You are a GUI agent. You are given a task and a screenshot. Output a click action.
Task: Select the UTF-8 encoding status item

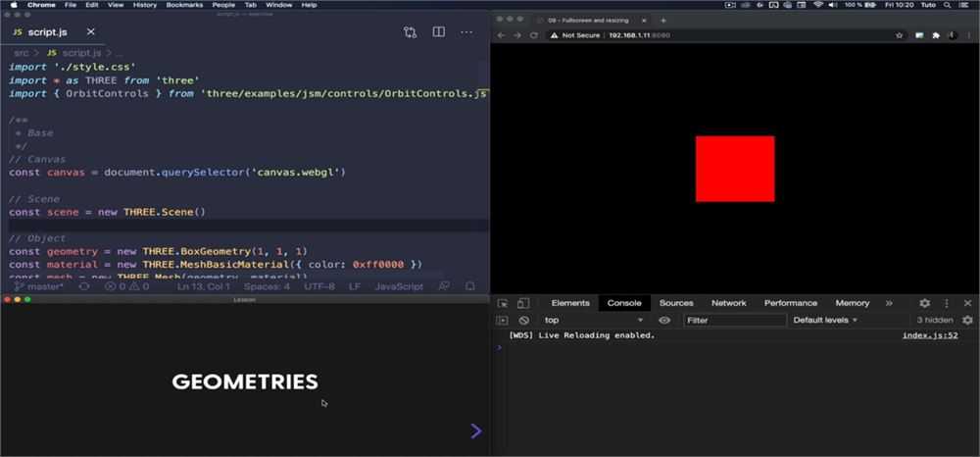click(x=319, y=286)
